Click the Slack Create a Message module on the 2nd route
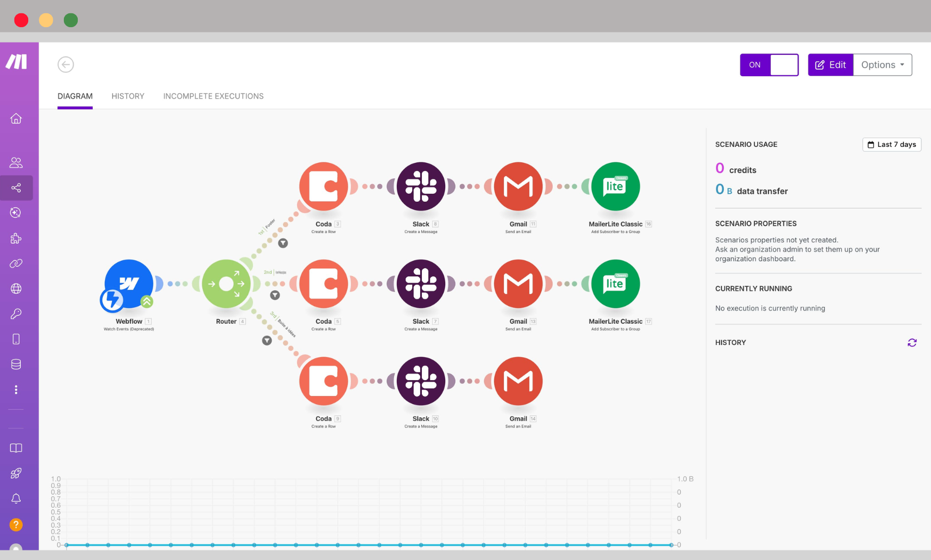This screenshot has height=560, width=931. coord(421,284)
